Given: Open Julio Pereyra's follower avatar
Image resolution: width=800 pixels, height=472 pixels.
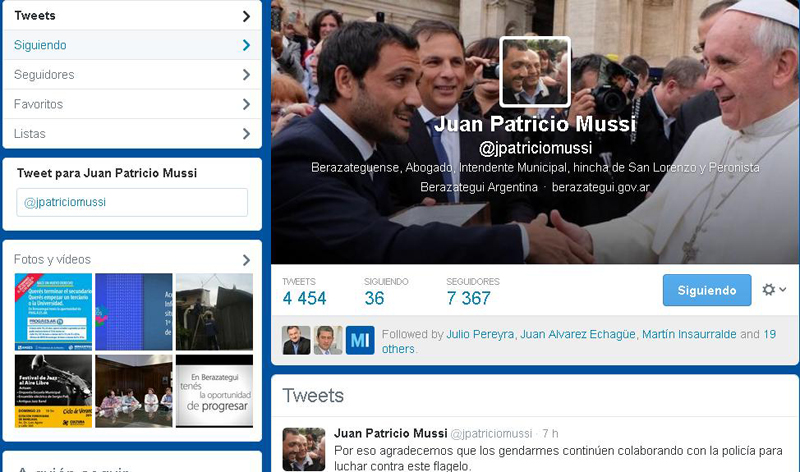Looking at the screenshot, I should 296,340.
